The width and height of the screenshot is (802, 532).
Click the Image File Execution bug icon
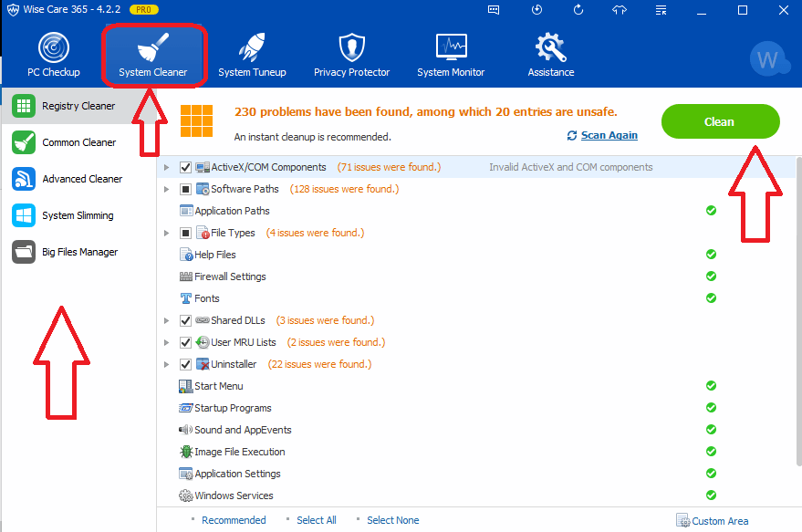(186, 452)
